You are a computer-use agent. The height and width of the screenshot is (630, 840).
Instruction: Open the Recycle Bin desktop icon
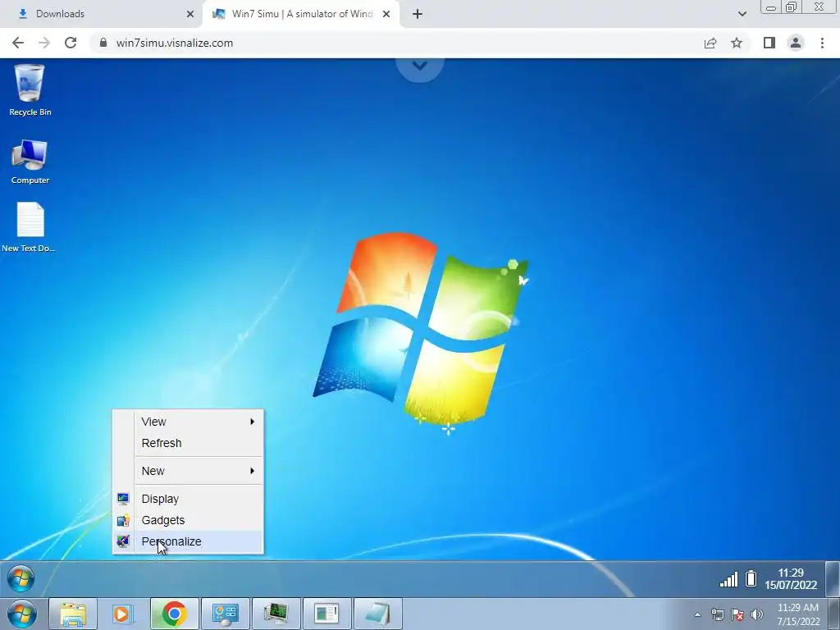30,89
